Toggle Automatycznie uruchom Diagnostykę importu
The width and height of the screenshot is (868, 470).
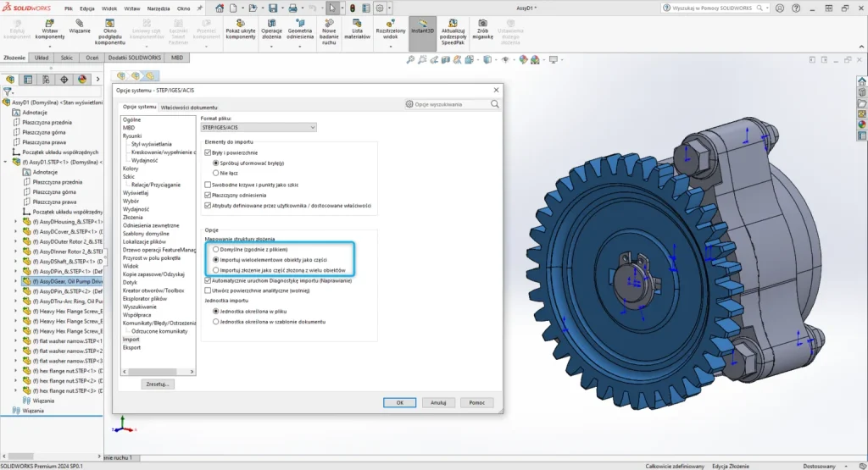click(x=208, y=280)
